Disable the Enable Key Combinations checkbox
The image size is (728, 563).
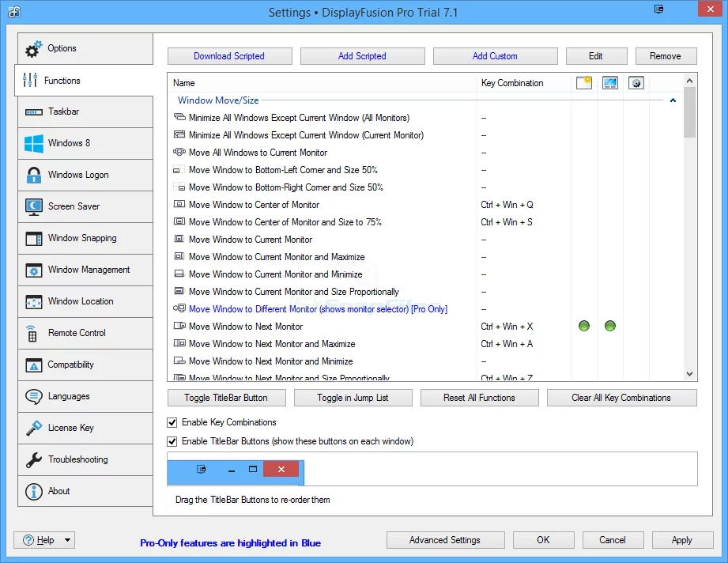point(172,422)
